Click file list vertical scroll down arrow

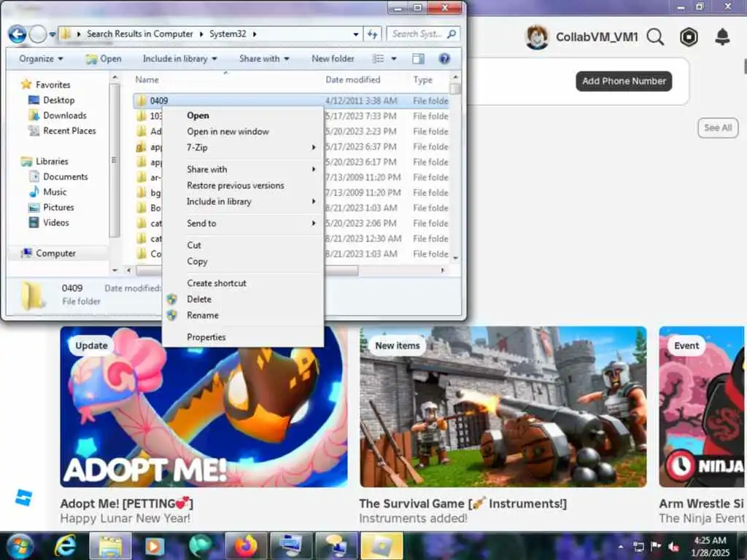click(455, 257)
